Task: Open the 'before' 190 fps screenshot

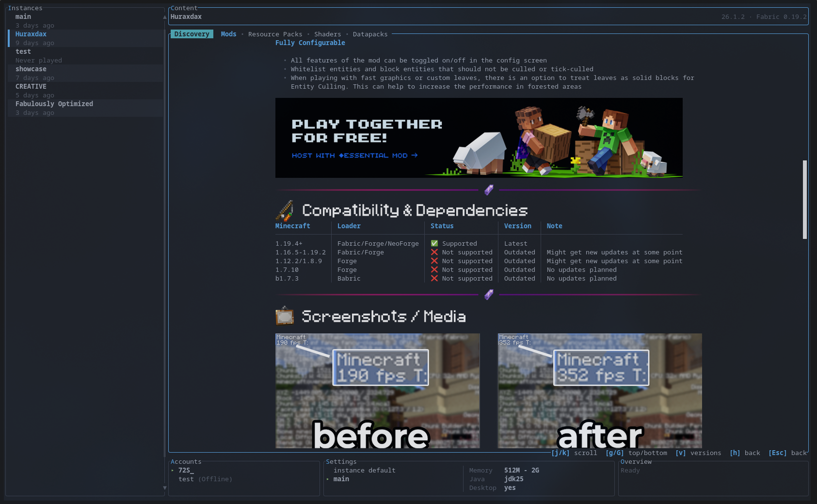Action: point(377,391)
